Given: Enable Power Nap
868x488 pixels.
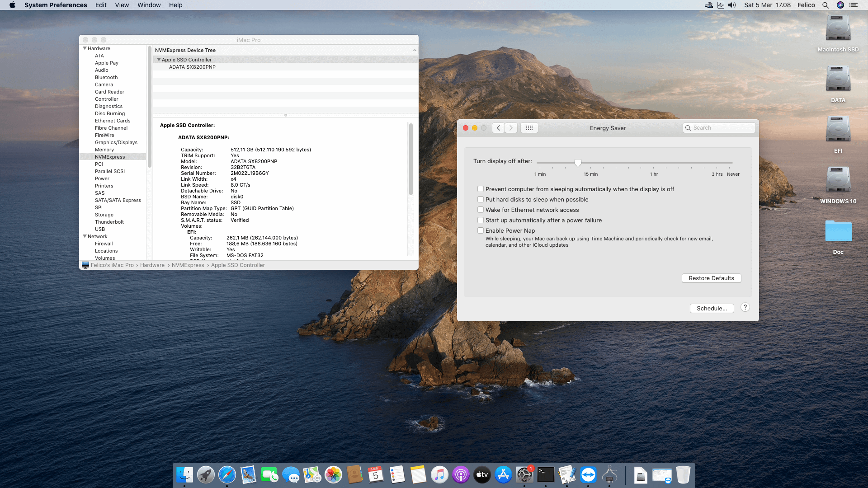Looking at the screenshot, I should tap(481, 230).
